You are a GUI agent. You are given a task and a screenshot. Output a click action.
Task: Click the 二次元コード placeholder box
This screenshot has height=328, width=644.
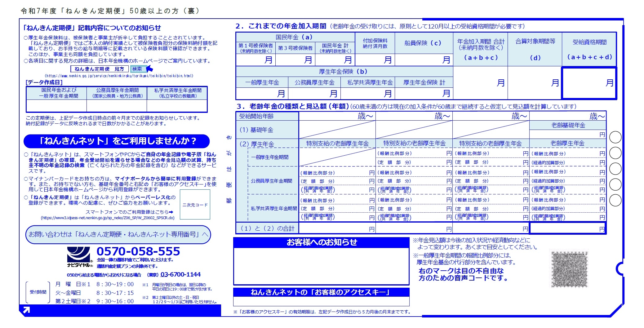coord(195,205)
